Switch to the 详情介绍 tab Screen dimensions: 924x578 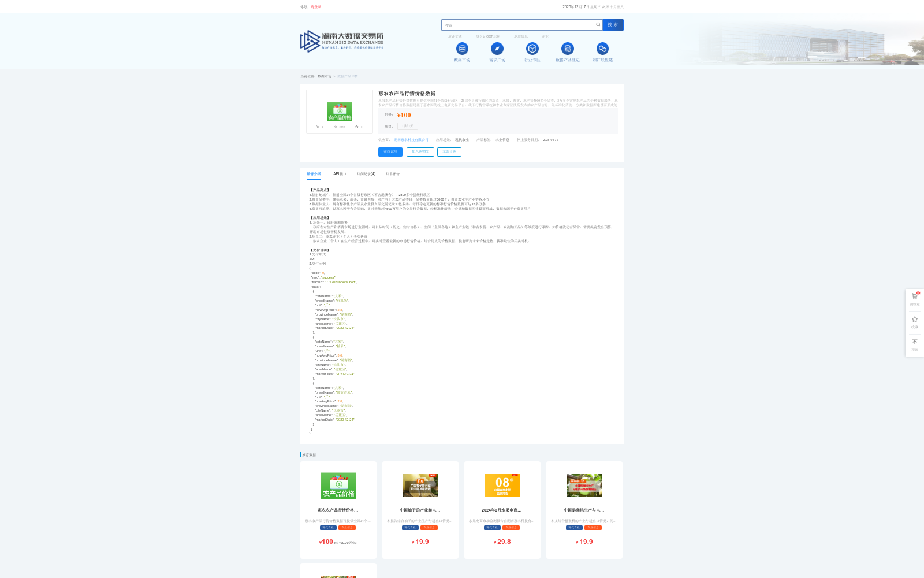(314, 174)
